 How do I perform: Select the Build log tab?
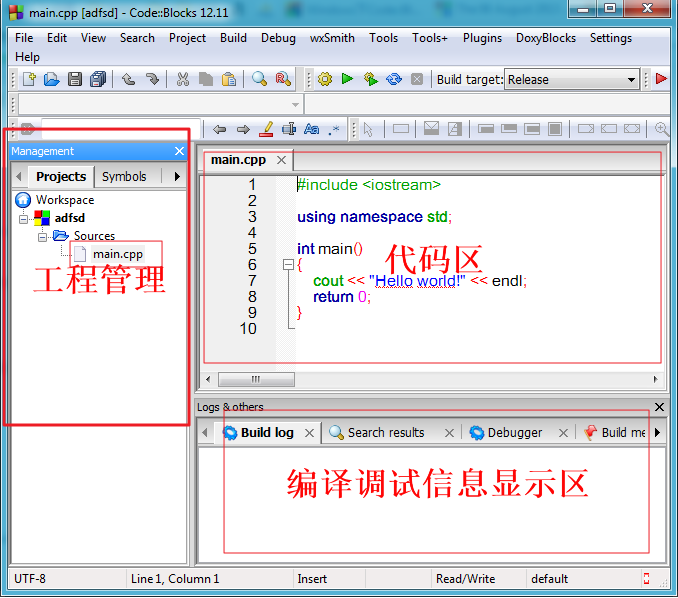pos(267,432)
